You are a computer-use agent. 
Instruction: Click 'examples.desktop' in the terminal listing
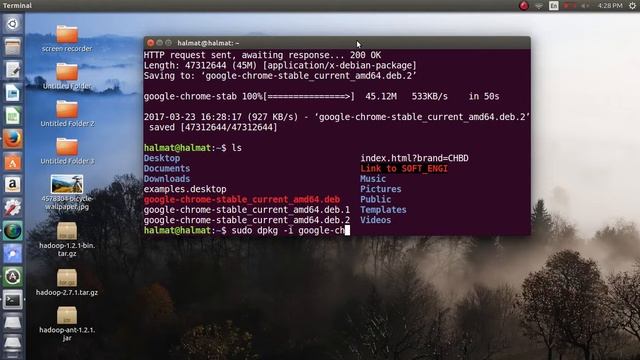tap(185, 189)
